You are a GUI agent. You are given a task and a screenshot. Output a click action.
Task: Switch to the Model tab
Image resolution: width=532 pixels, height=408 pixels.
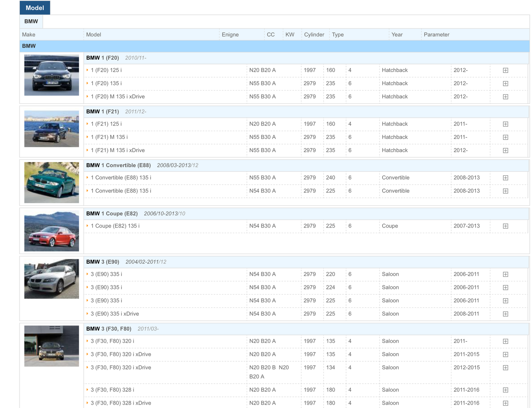point(35,8)
